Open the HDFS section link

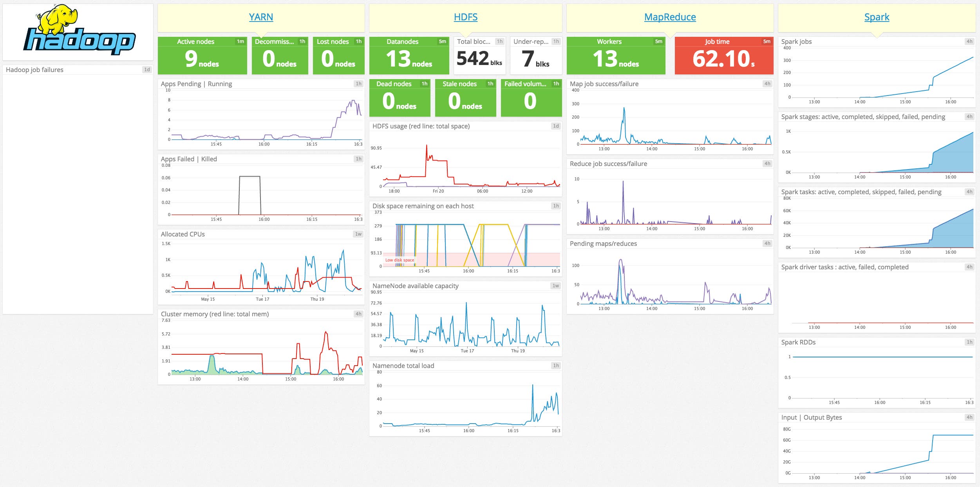pyautogui.click(x=465, y=17)
